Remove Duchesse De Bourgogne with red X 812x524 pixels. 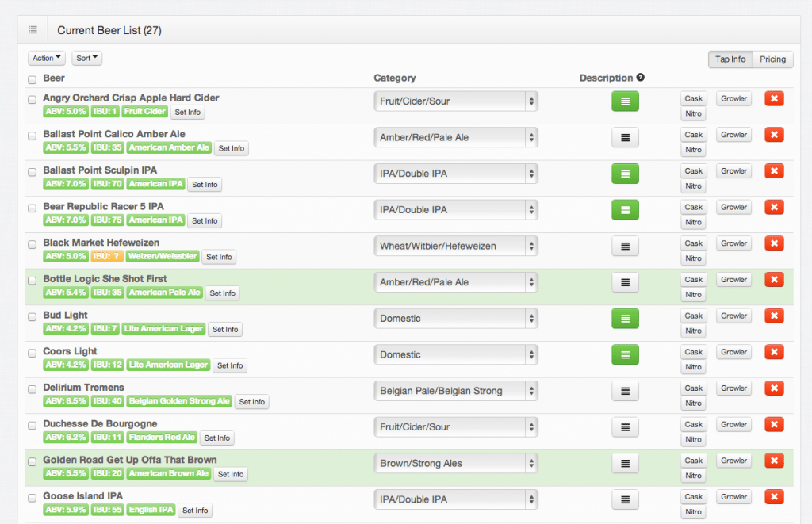[774, 425]
